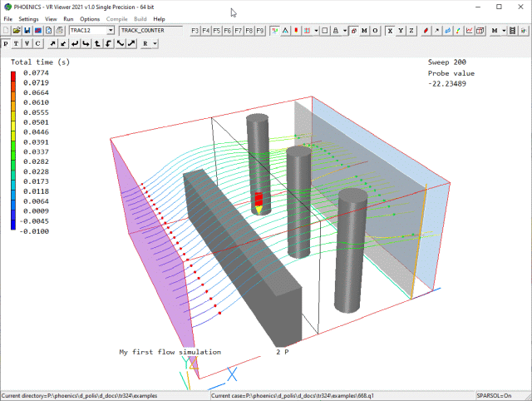
Task: Click the open file folder icon
Action: [16, 30]
